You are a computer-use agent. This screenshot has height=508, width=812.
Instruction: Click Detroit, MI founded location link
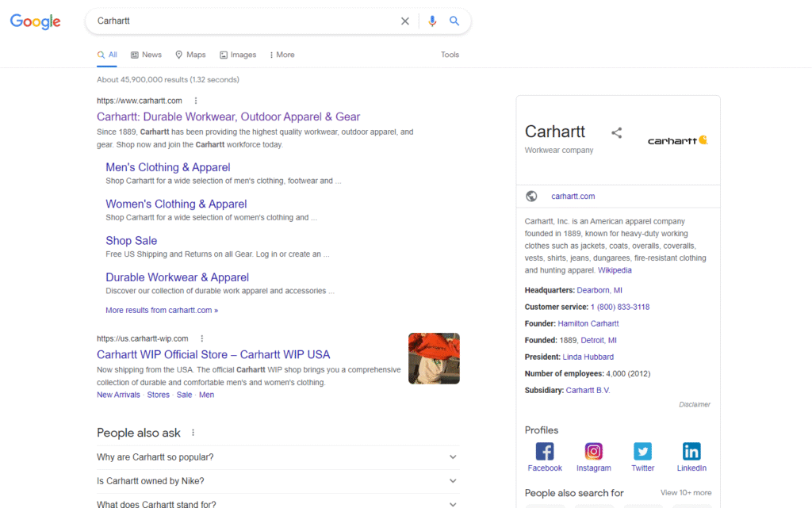(599, 341)
